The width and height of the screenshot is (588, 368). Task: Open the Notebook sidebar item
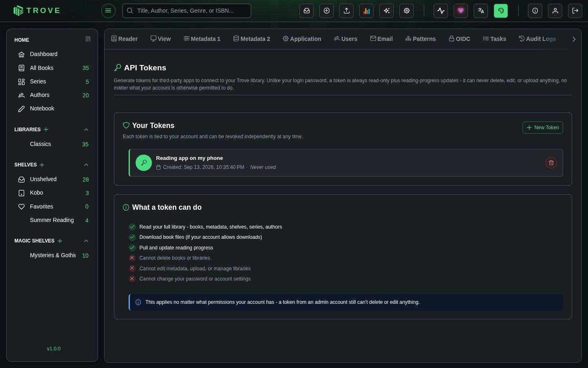pyautogui.click(x=52, y=108)
